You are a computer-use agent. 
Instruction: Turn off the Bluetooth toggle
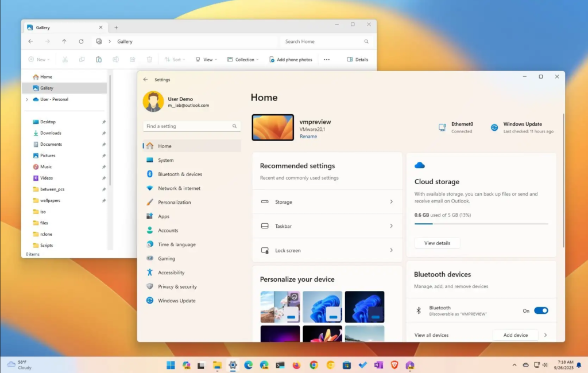pyautogui.click(x=541, y=311)
